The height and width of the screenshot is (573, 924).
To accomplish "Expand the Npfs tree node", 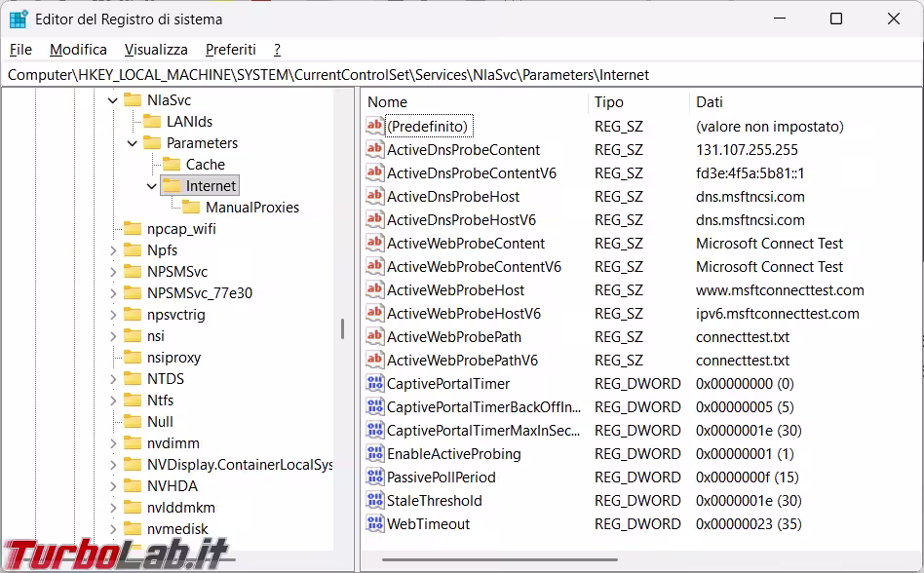I will coord(112,250).
